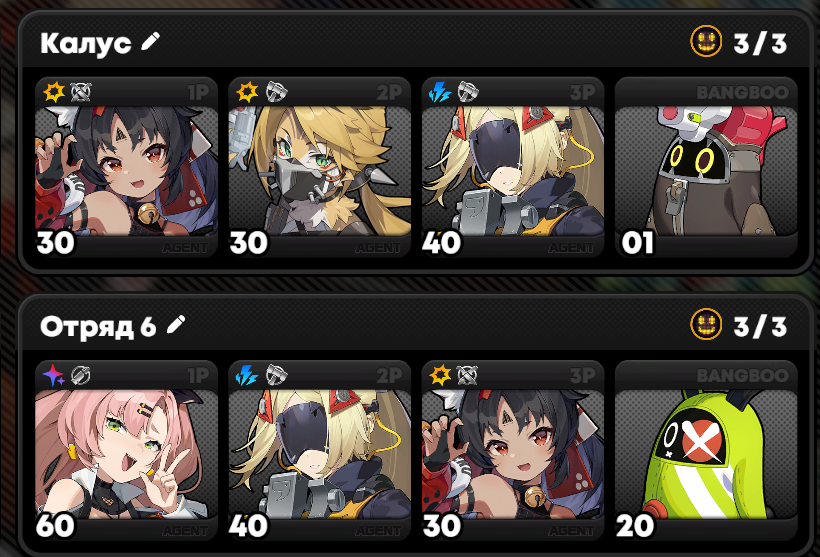Click the ether attribute icon on Отряд 6 1P card
This screenshot has width=820, height=557.
[54, 375]
